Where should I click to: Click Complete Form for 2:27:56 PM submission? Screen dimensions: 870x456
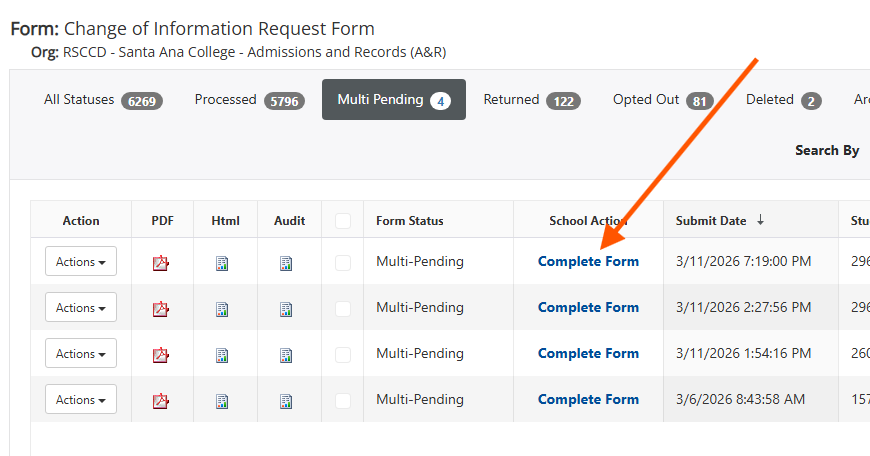(x=588, y=307)
